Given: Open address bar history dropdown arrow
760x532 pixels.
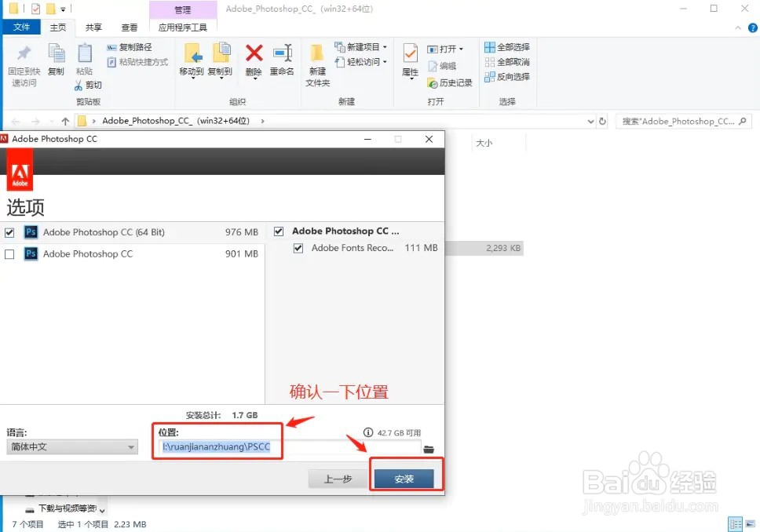Looking at the screenshot, I should click(x=590, y=121).
